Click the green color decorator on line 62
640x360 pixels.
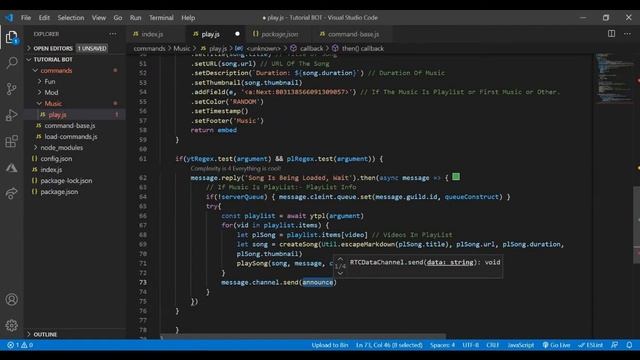pyautogui.click(x=456, y=177)
